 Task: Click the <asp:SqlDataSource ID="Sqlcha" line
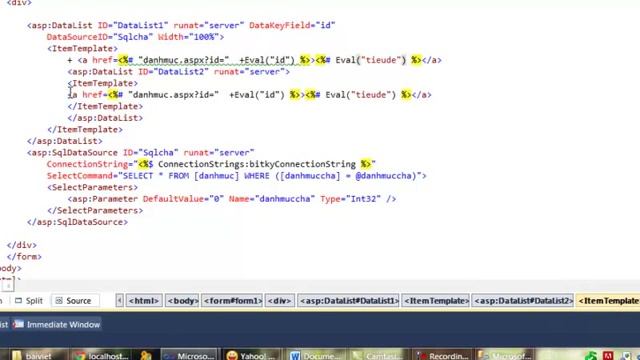point(140,153)
